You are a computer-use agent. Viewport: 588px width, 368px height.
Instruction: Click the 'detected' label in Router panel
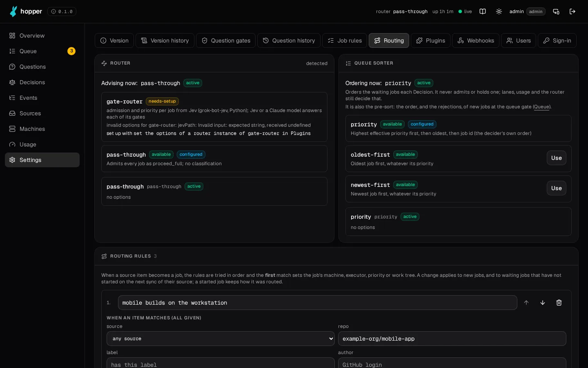point(317,63)
